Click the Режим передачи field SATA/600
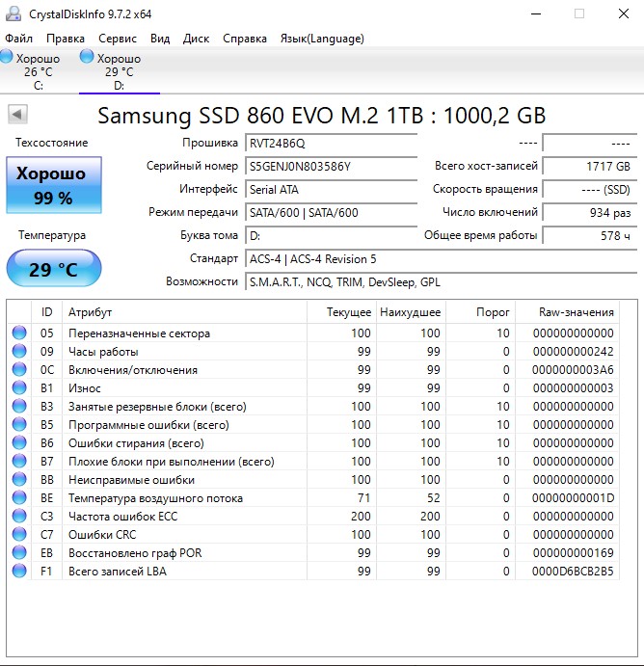 (332, 212)
